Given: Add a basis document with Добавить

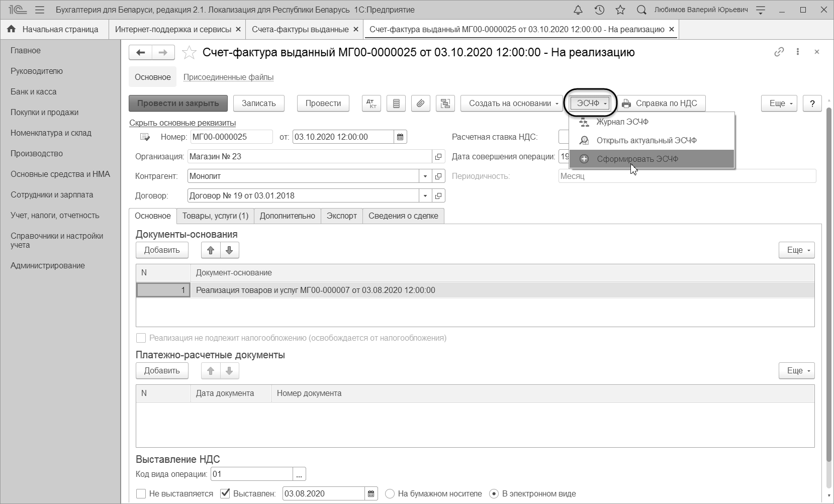Looking at the screenshot, I should coord(162,250).
